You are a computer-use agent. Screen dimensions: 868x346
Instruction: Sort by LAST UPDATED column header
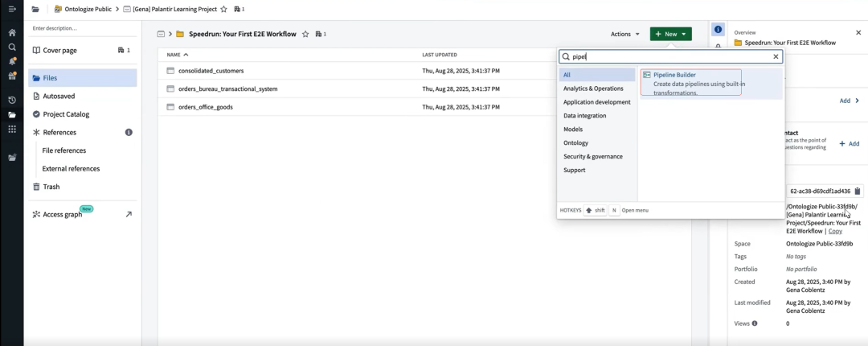click(x=440, y=55)
